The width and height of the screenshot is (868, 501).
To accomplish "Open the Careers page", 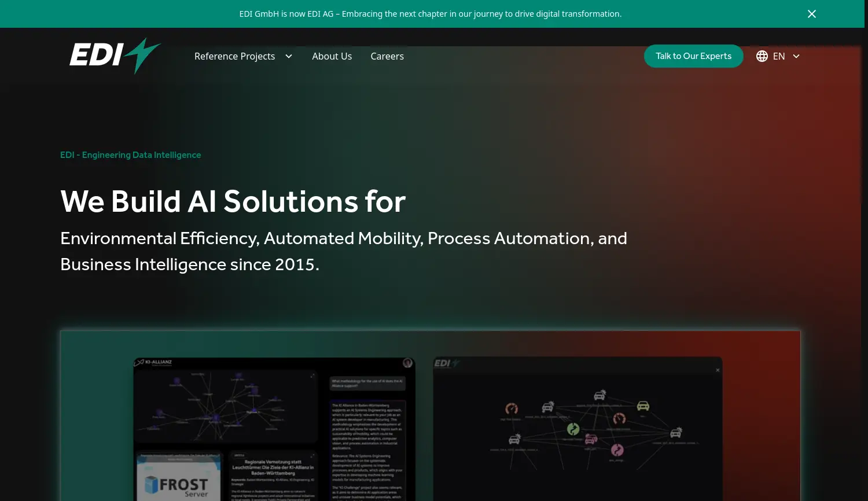I will [x=387, y=56].
